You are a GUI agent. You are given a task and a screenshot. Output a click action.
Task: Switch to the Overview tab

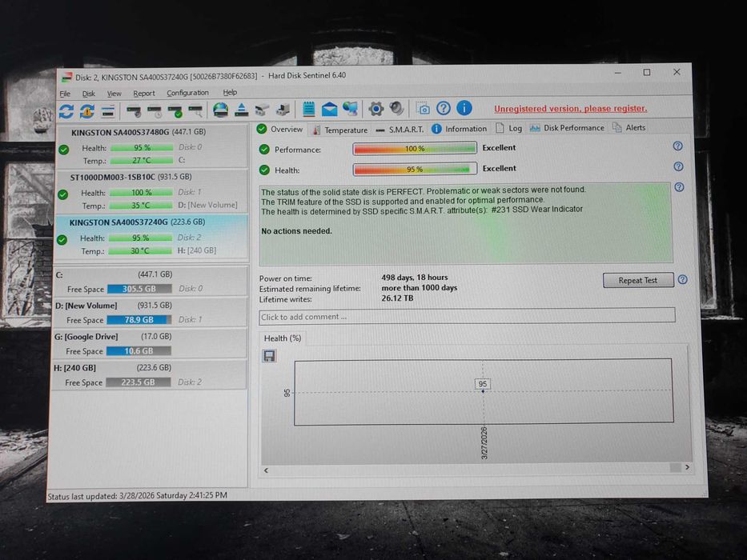(280, 129)
